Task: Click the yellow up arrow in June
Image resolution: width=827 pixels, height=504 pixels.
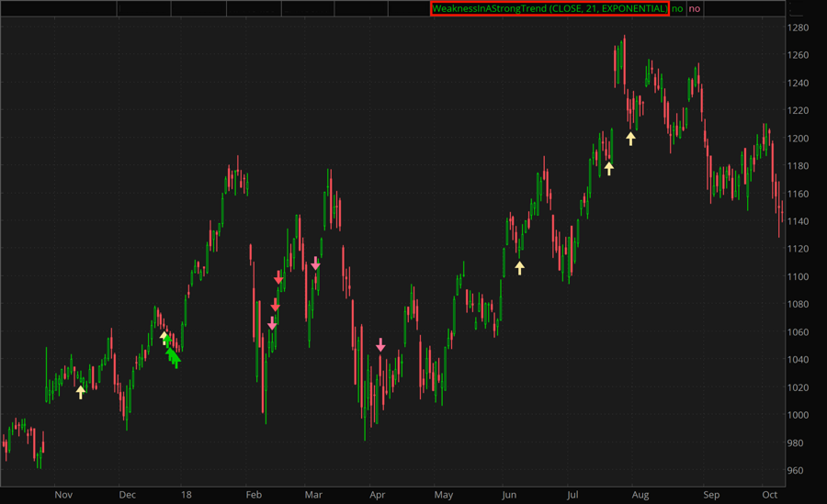Action: [520, 267]
